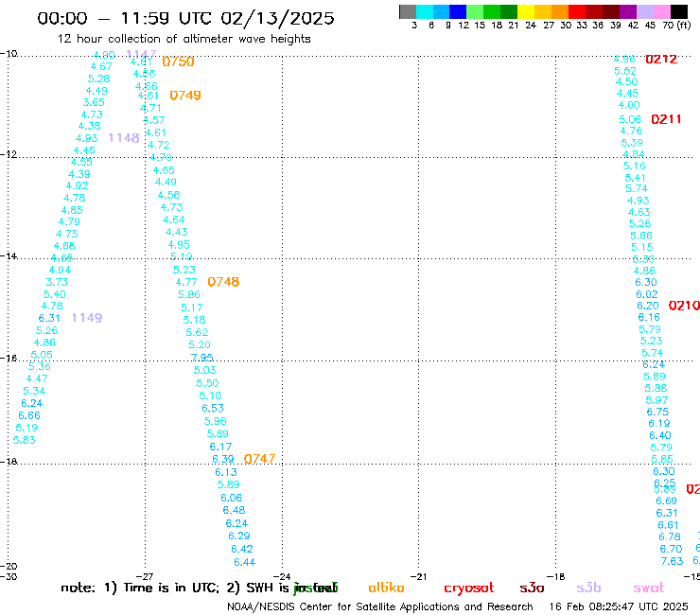
Task: Click the cryosat satellite legend label
Action: click(x=469, y=589)
